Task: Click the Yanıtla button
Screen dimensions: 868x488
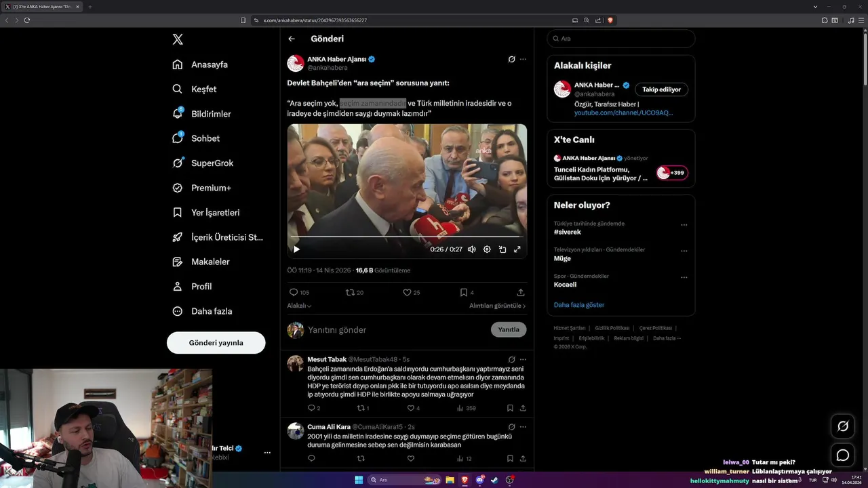Action: 509,329
